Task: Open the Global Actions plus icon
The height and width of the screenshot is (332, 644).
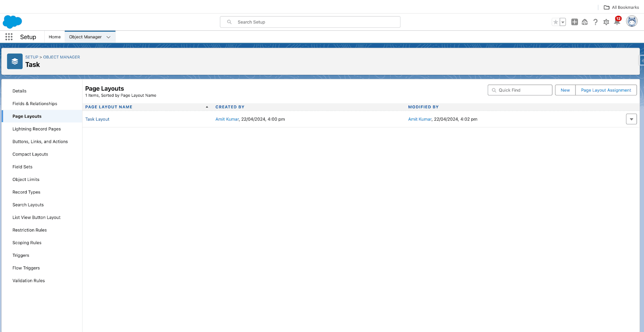Action: point(574,22)
